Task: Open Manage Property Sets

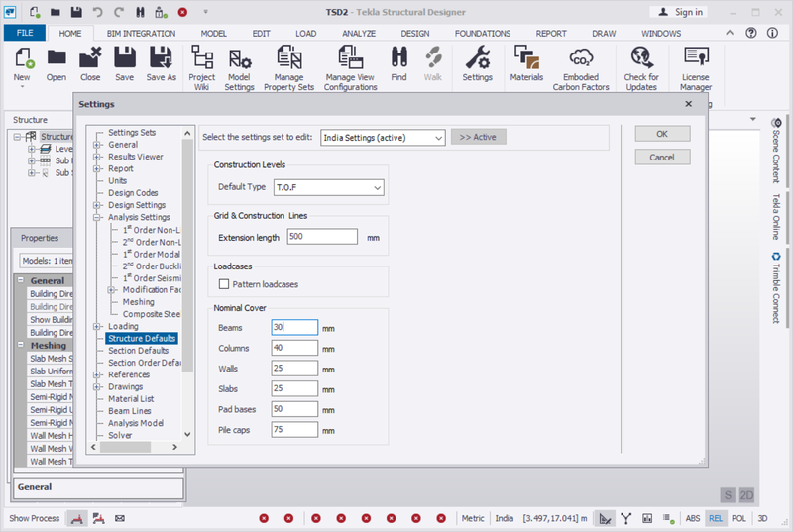Action: click(x=288, y=68)
